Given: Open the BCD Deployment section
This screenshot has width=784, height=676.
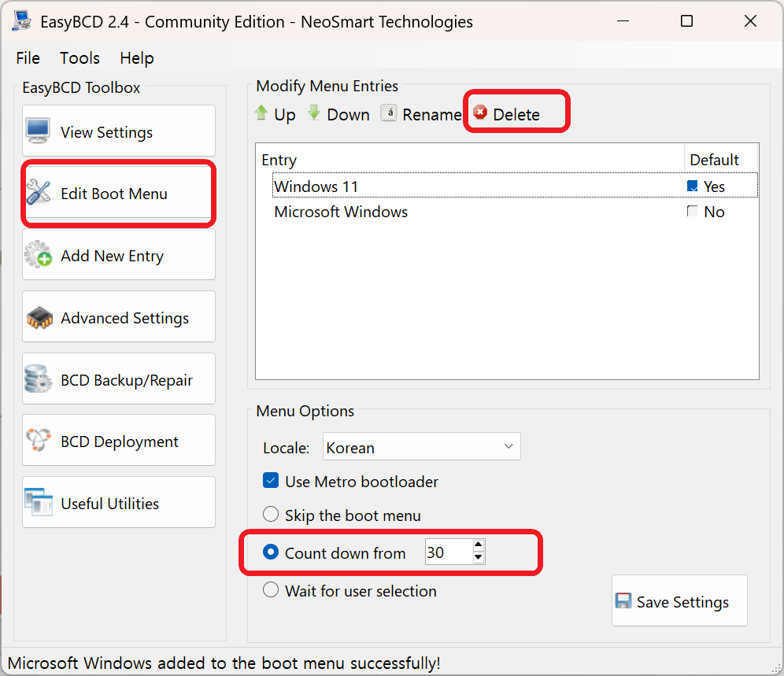Looking at the screenshot, I should [119, 441].
